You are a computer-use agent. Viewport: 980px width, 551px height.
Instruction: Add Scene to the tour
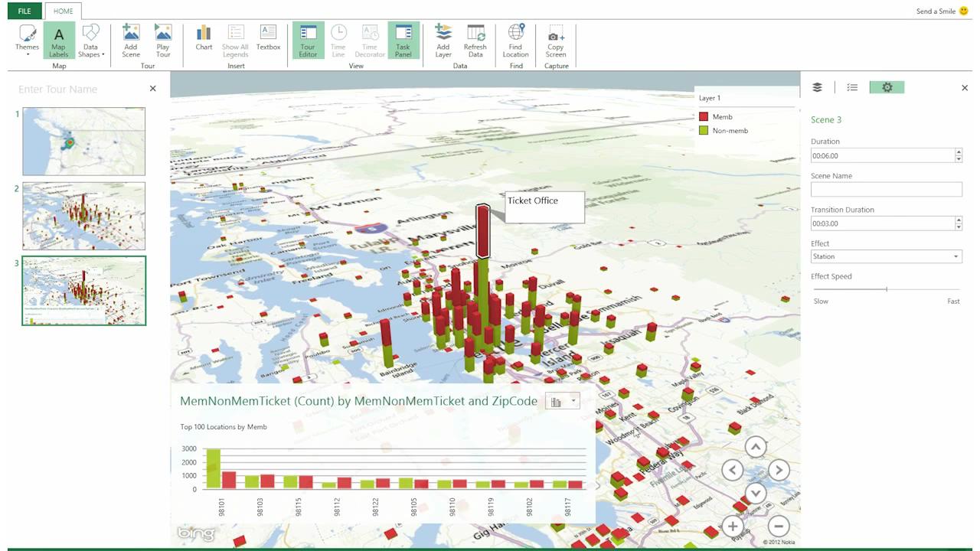[x=131, y=41]
